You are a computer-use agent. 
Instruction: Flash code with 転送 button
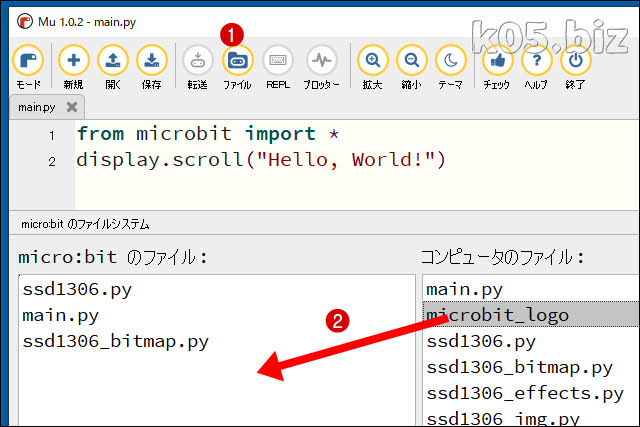click(198, 68)
